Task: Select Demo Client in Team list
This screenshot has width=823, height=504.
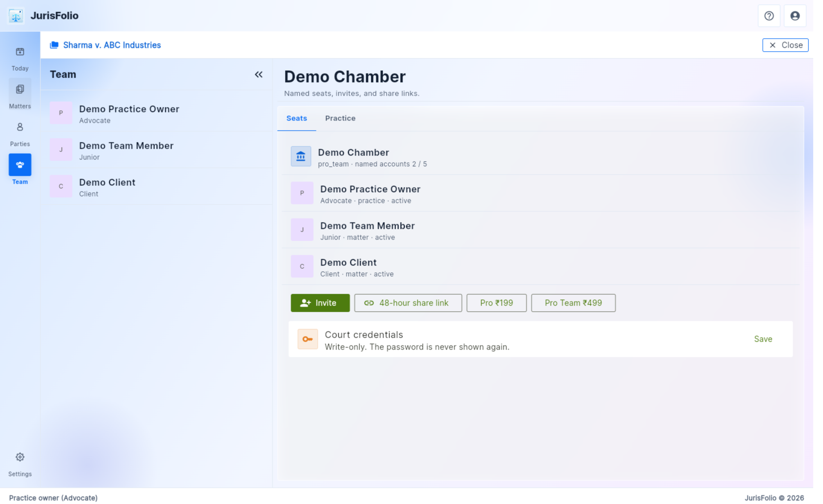Action: [x=156, y=186]
